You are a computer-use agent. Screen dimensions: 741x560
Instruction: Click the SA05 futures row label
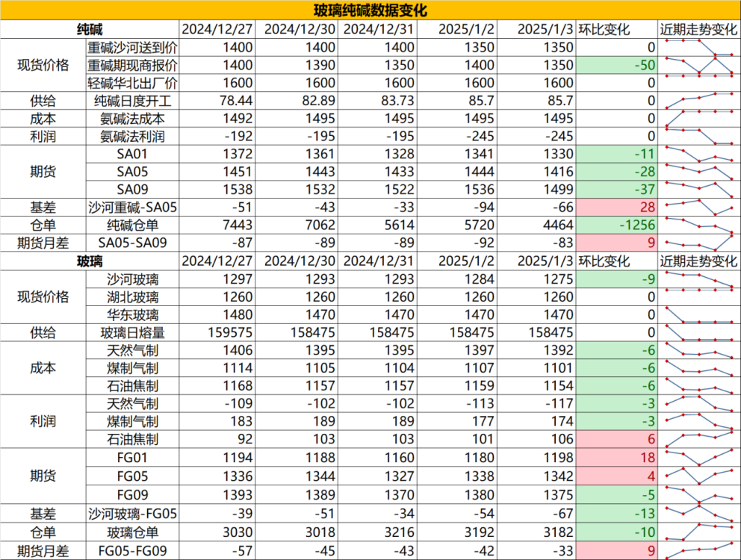click(x=132, y=172)
